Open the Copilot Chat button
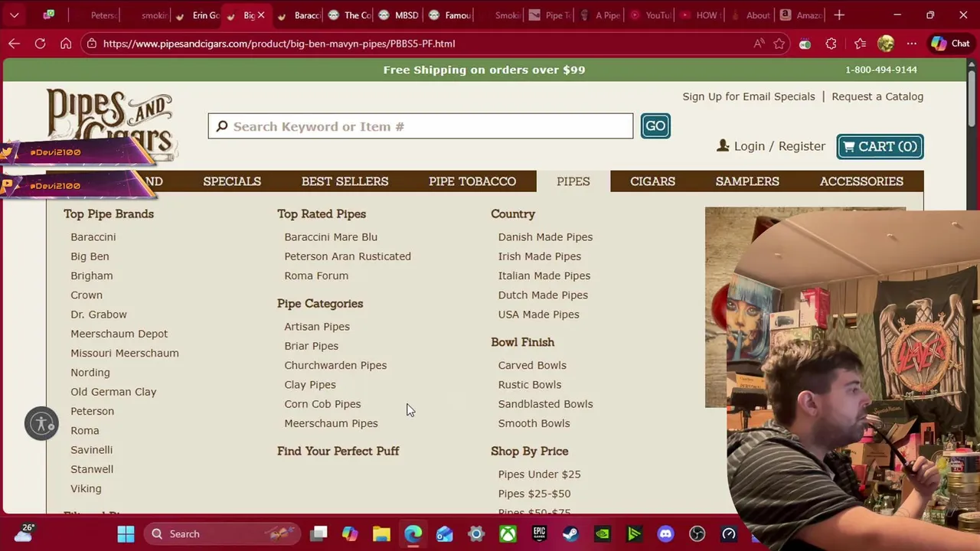 [950, 44]
